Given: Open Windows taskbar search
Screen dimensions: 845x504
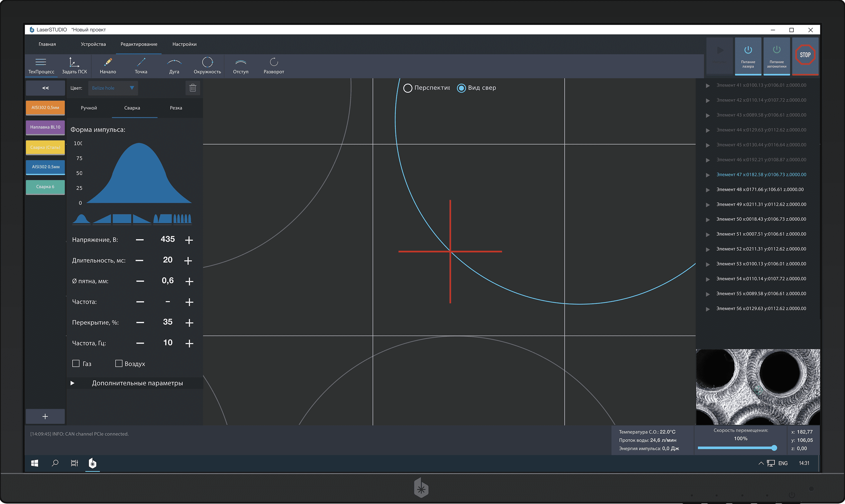Looking at the screenshot, I should pos(55,463).
